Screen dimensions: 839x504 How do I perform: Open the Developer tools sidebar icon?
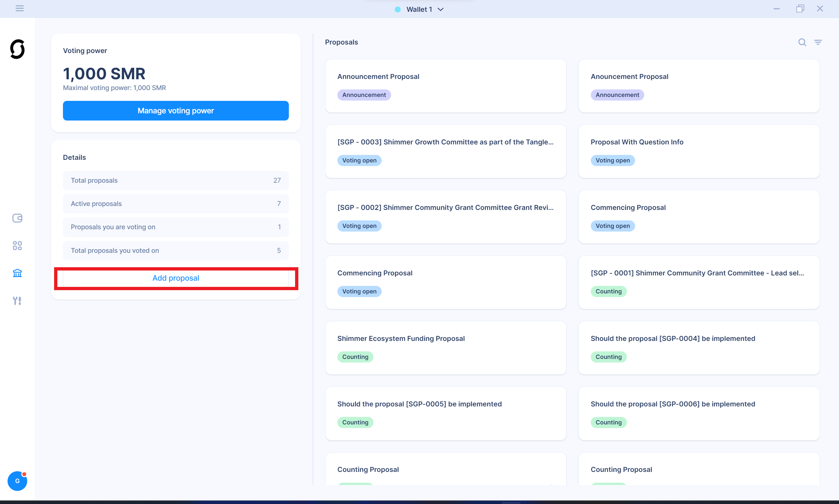click(x=17, y=301)
